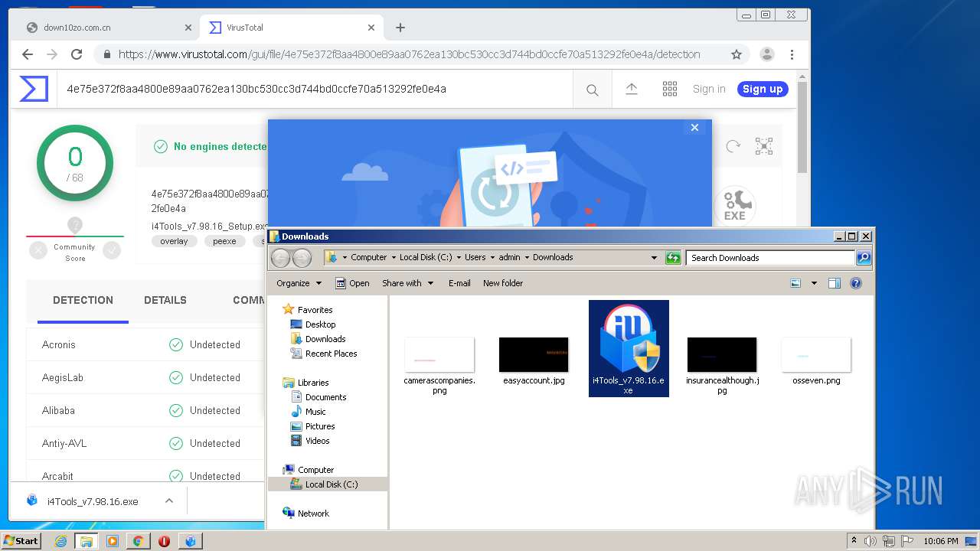
Task: Click the community score downvote icon
Action: (38, 250)
